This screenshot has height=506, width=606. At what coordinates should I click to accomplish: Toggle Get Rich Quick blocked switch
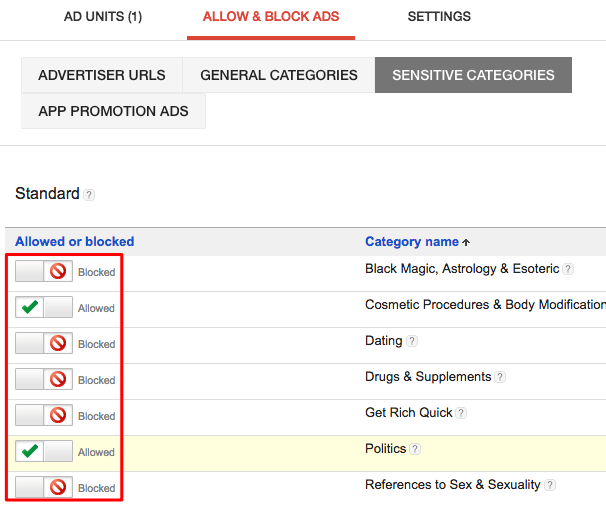[x=44, y=415]
